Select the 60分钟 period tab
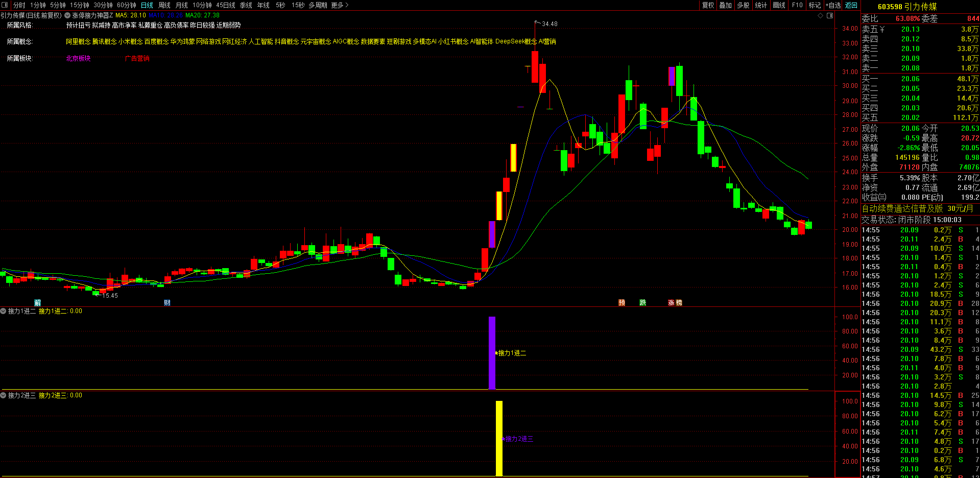Viewport: 980px width, 478px height. 127,5
